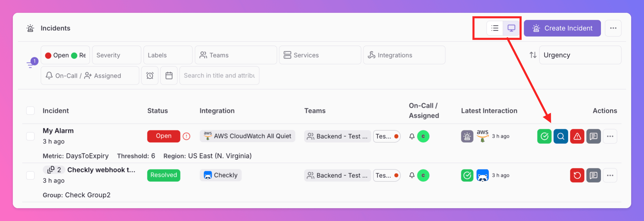Open comments for My Alarm incident

pos(593,136)
